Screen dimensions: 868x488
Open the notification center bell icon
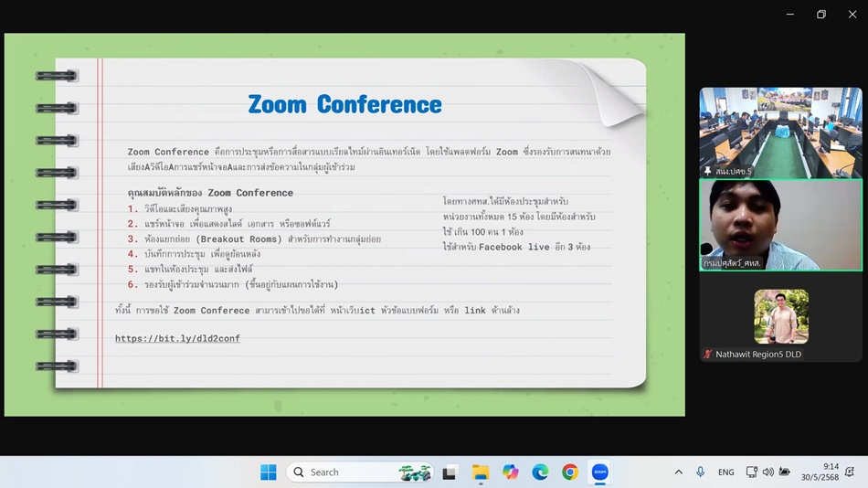pyautogui.click(x=851, y=472)
